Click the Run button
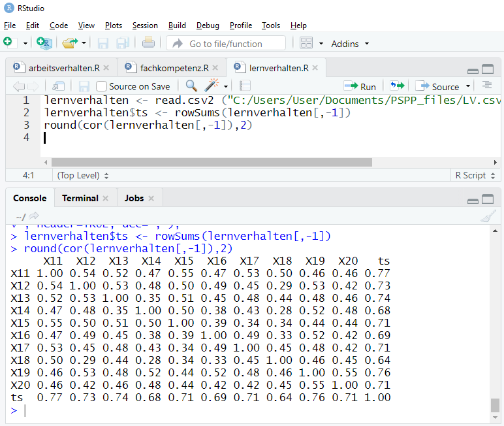 coord(360,86)
